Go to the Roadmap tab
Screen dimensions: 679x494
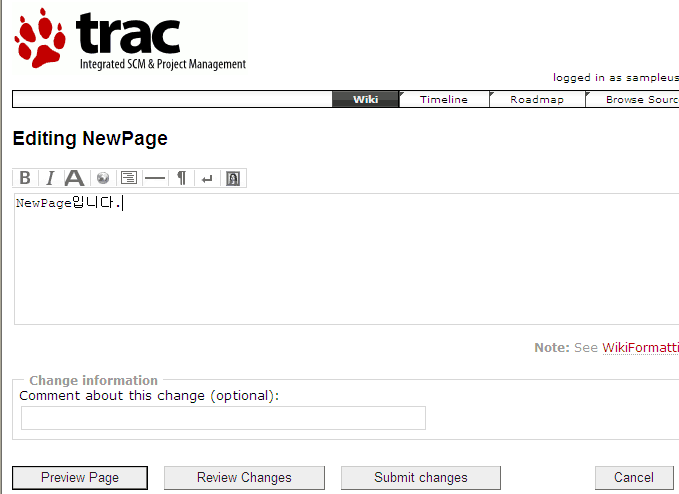click(536, 99)
